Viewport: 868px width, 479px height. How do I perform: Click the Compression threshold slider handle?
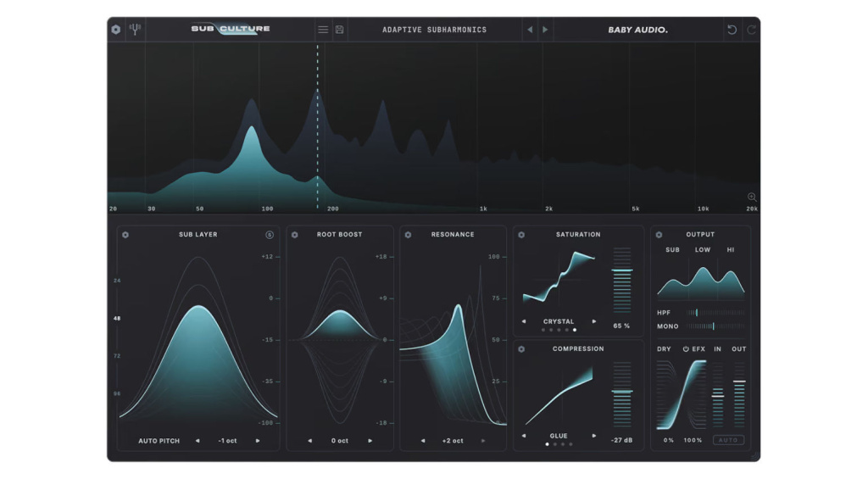621,392
